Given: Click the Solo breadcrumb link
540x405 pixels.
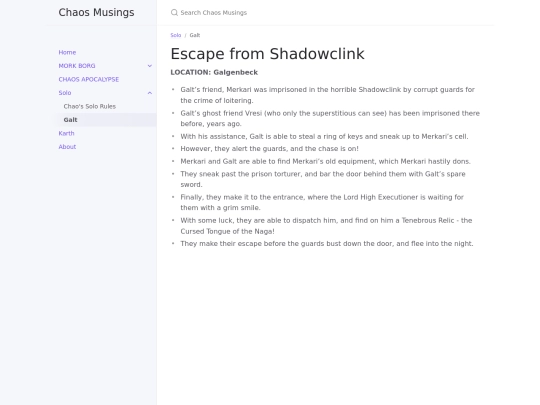Looking at the screenshot, I should tap(176, 35).
